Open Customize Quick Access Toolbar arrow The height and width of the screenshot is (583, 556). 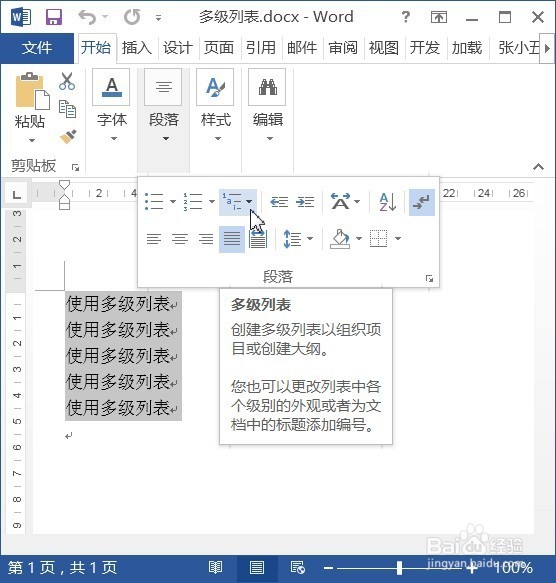click(158, 17)
